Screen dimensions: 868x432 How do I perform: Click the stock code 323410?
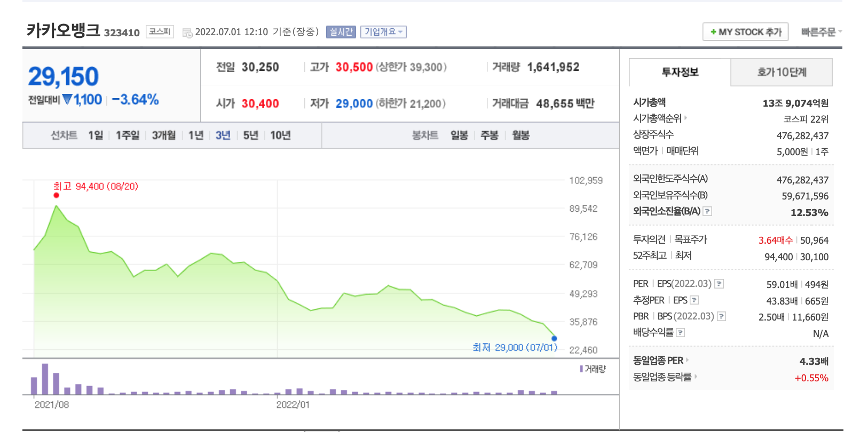click(122, 33)
